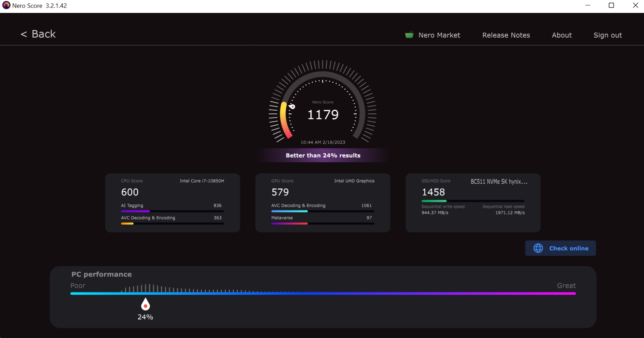This screenshot has width=644, height=338.
Task: Close the Nero Score window
Action: 635,5
